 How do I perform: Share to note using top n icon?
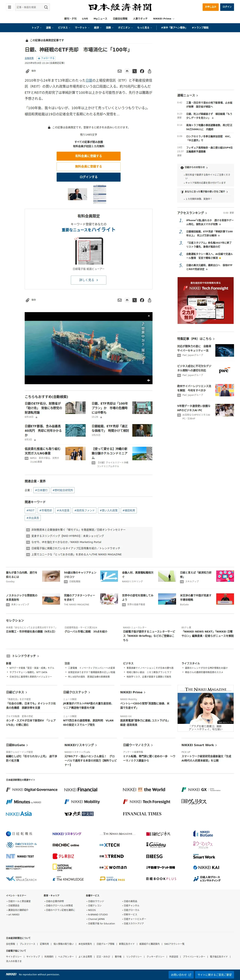pyautogui.click(x=127, y=71)
